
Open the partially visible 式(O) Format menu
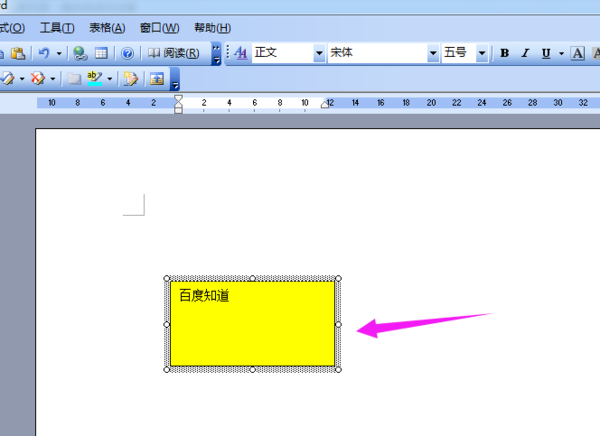tap(12, 28)
